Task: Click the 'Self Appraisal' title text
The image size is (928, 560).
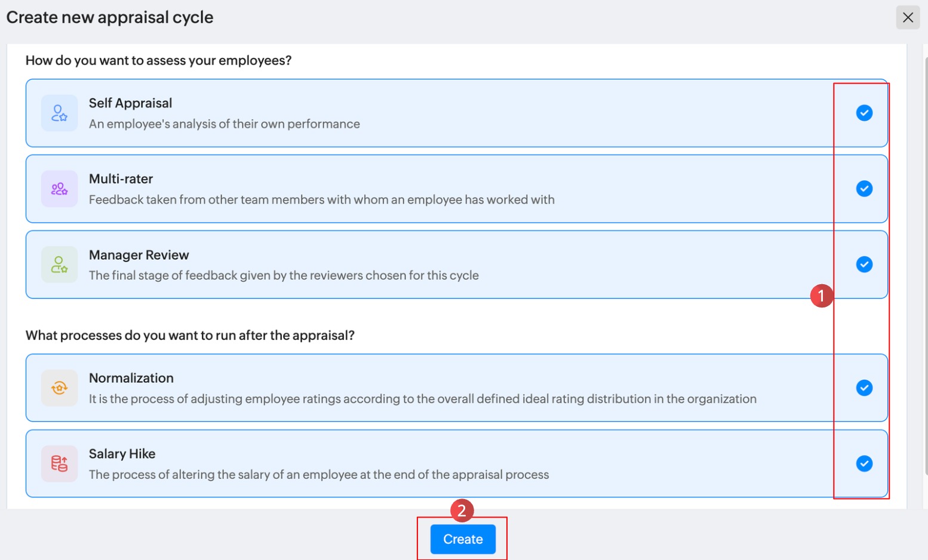Action: click(x=130, y=103)
